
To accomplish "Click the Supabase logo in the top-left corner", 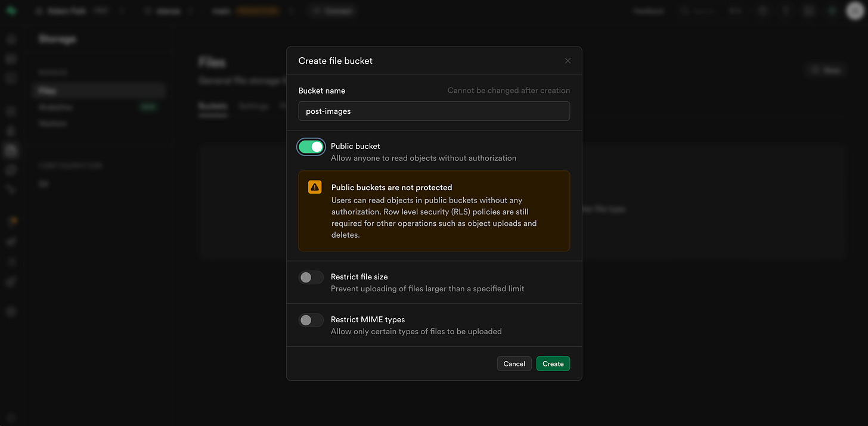I will click(x=11, y=10).
